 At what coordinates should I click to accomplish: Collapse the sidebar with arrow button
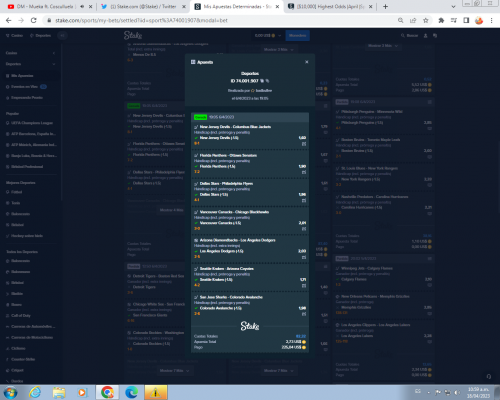[62, 35]
